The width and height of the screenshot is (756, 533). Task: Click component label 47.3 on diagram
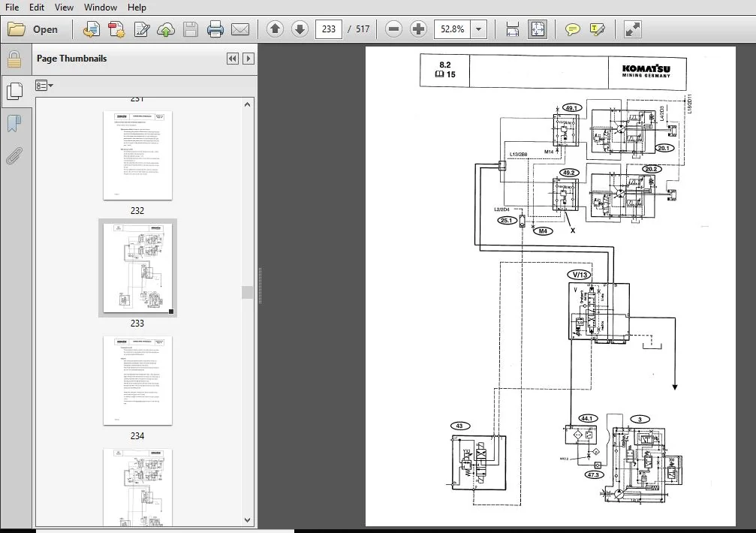click(x=594, y=474)
